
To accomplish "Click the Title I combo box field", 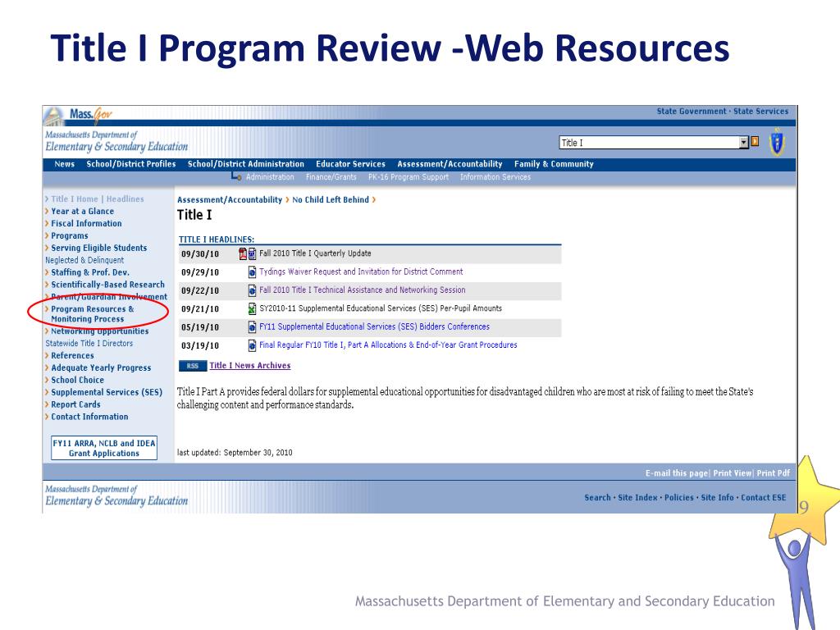I will pos(654,143).
